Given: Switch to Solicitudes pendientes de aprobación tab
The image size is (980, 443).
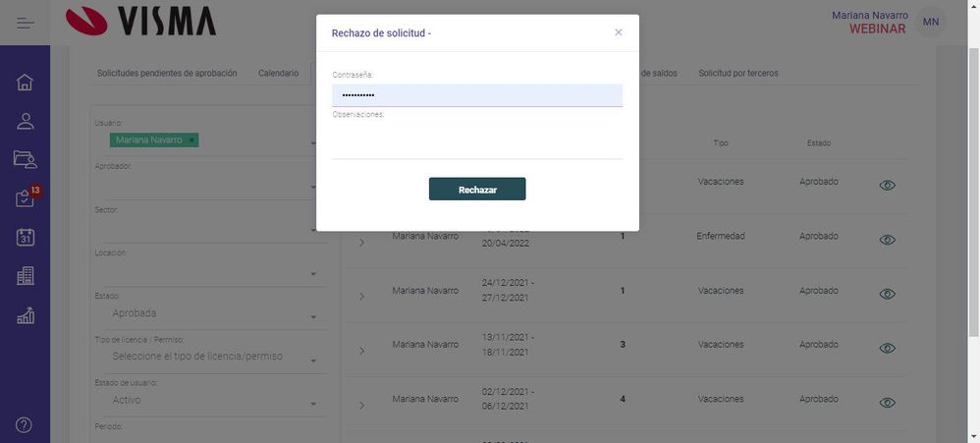Looking at the screenshot, I should point(167,73).
